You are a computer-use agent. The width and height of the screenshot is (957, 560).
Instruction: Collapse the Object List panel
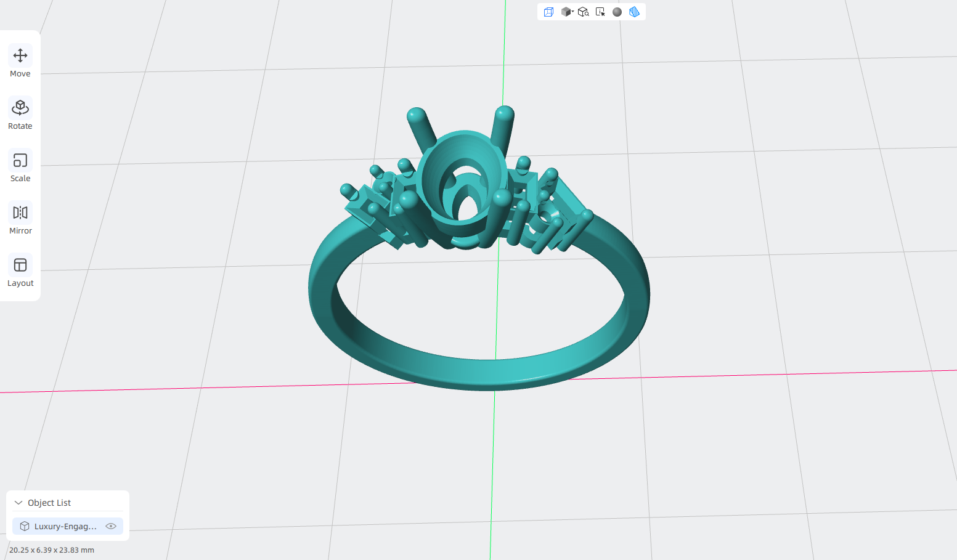[x=18, y=503]
